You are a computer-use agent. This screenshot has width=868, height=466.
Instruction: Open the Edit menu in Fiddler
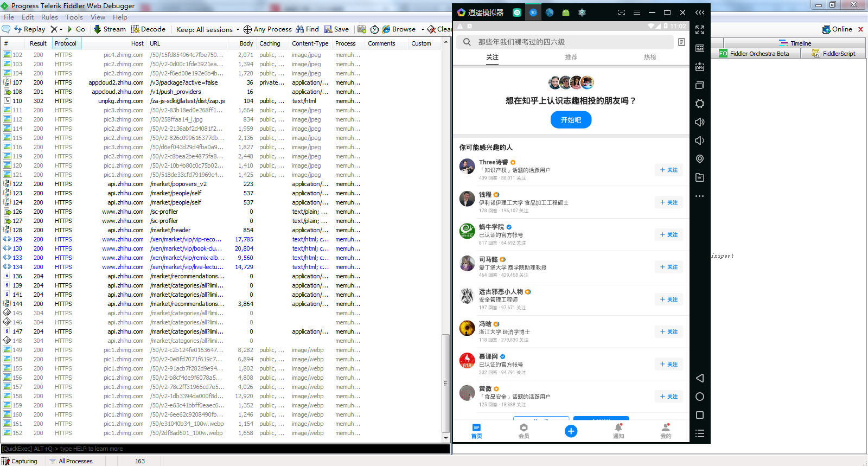(28, 17)
